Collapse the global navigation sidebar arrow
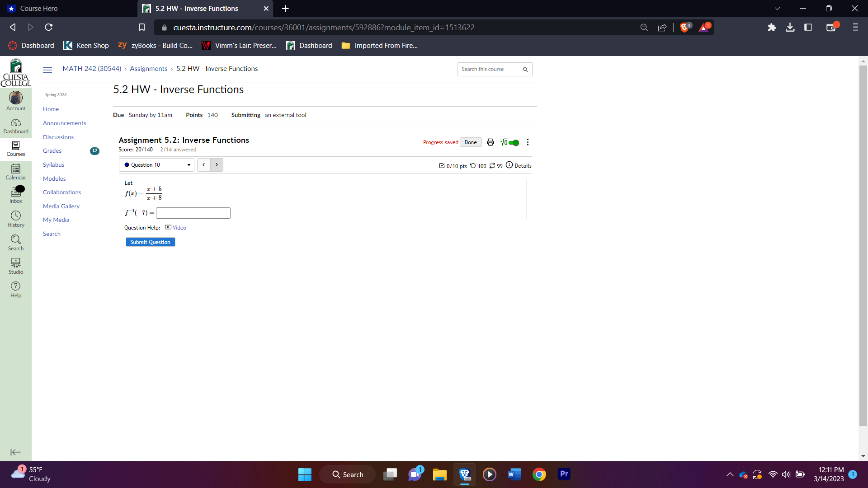Viewport: 868px width, 488px height. (x=15, y=452)
